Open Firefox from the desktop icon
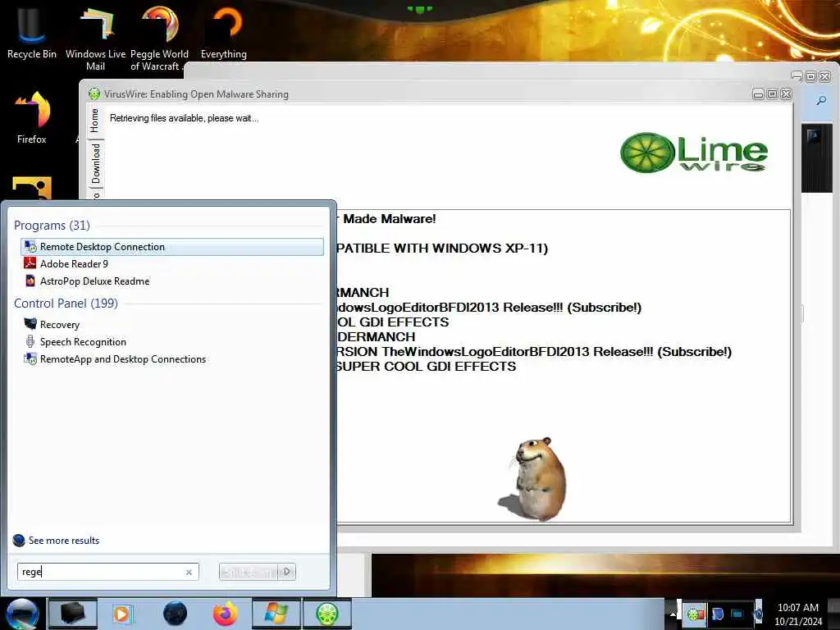 (x=32, y=116)
